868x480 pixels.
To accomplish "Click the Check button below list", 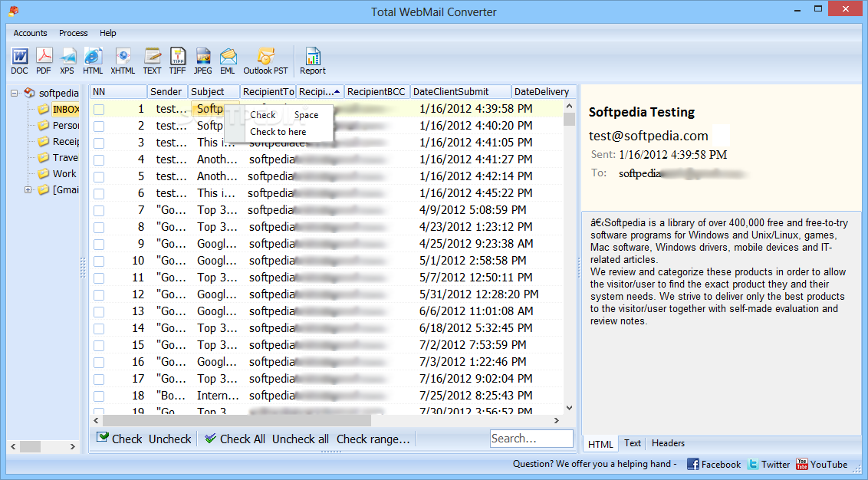I will pyautogui.click(x=120, y=439).
